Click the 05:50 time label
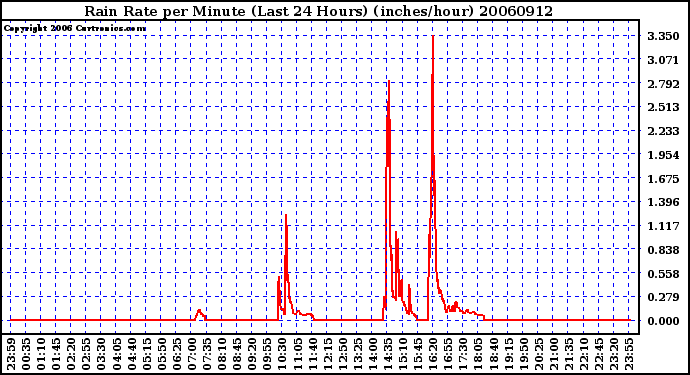 161,354
